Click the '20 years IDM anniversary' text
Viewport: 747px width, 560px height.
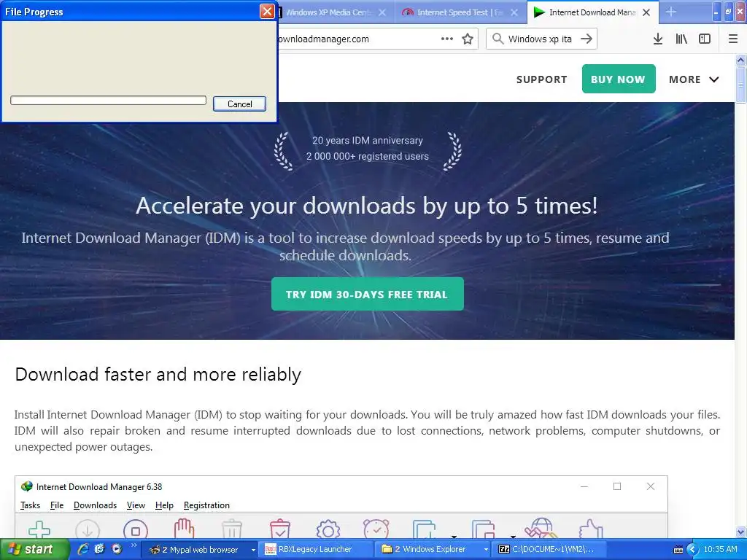[368, 141]
